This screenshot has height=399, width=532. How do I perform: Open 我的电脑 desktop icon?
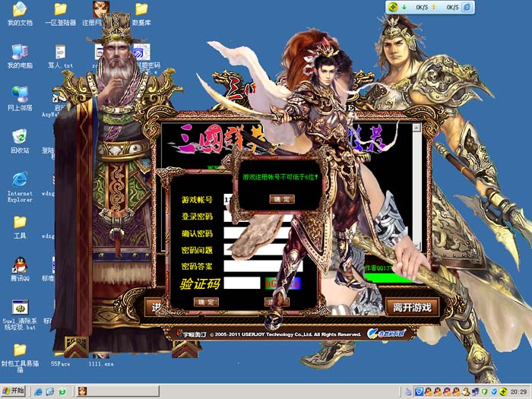point(19,53)
